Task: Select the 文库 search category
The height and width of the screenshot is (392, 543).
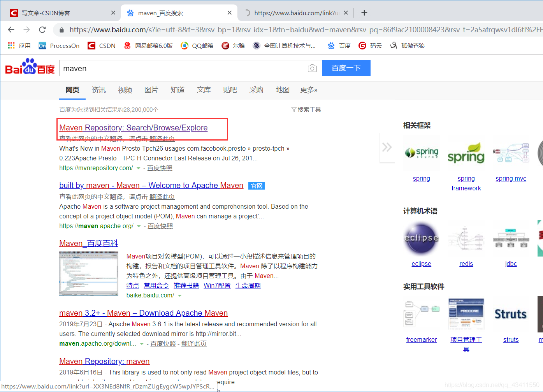Action: [x=204, y=90]
